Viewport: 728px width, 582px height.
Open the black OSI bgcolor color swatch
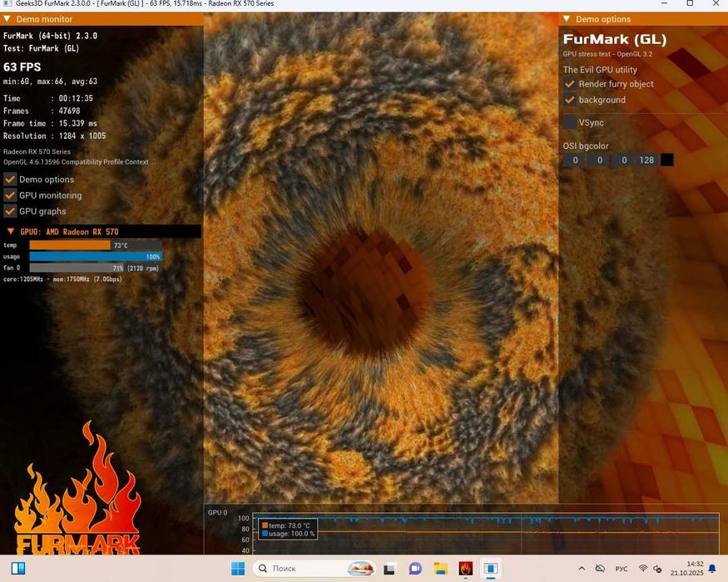pyautogui.click(x=666, y=160)
